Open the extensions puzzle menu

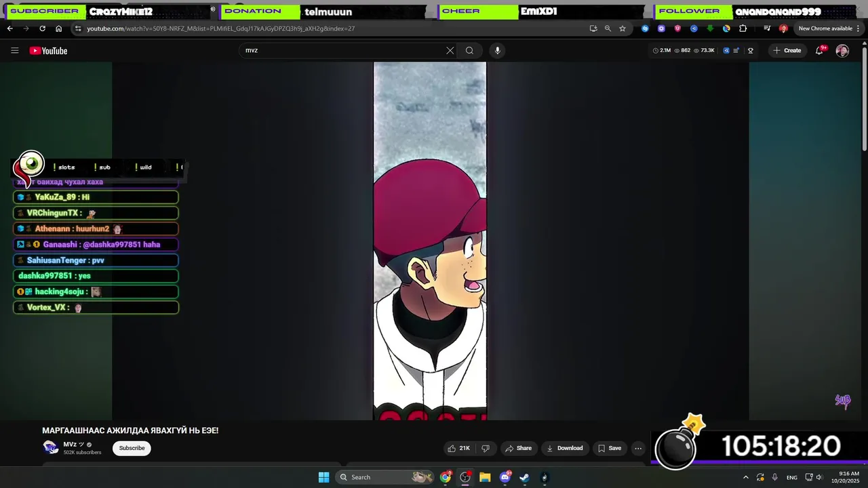click(x=743, y=28)
